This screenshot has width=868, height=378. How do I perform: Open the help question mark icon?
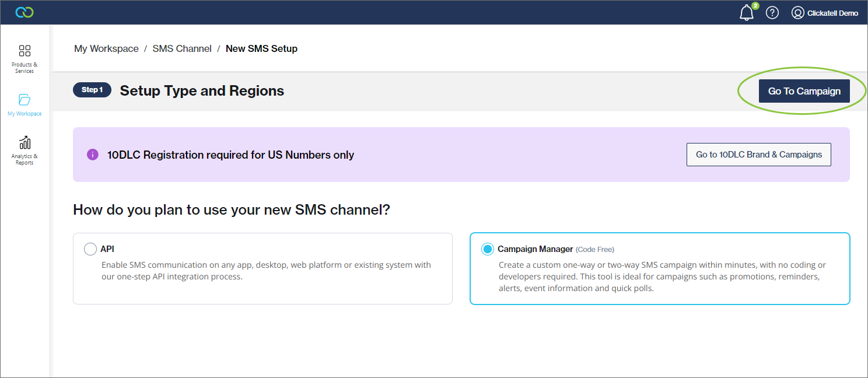772,13
